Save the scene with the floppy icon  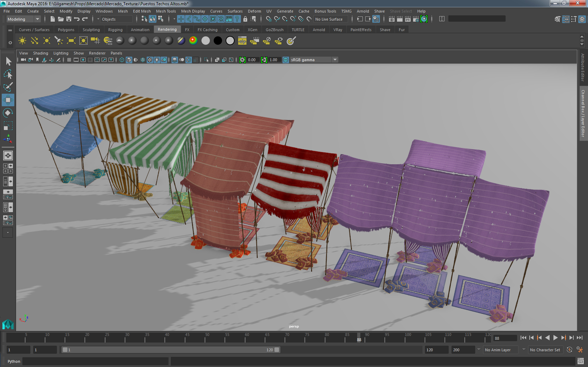point(69,19)
